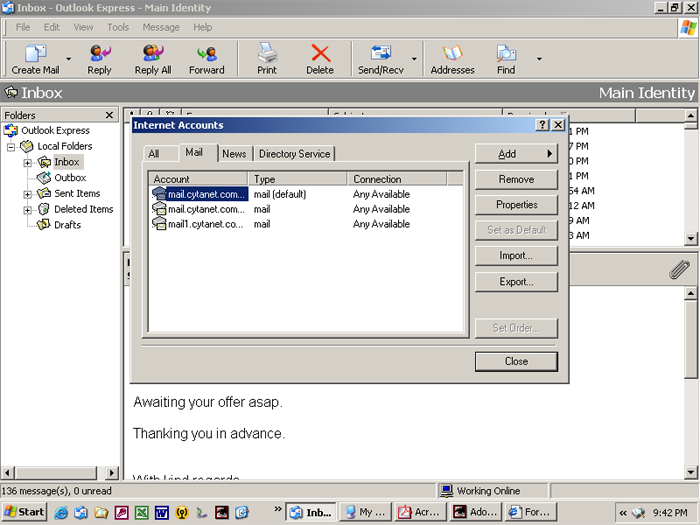Select the Drafts folder
Image resolution: width=700 pixels, height=525 pixels.
coord(67,225)
